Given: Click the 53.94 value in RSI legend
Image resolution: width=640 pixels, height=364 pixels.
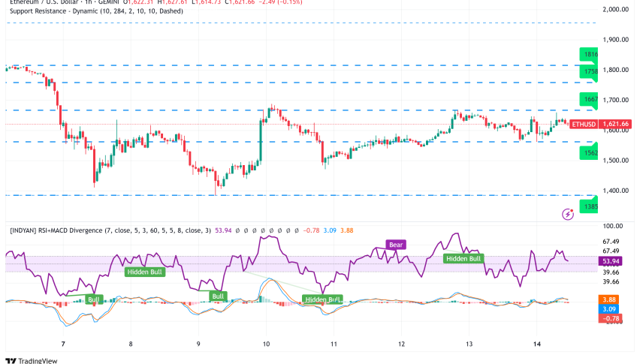Looking at the screenshot, I should 223,230.
